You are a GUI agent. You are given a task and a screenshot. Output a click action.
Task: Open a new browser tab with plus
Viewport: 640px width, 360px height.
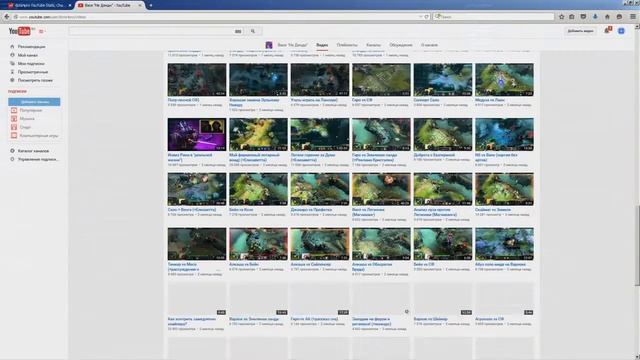[x=151, y=5]
